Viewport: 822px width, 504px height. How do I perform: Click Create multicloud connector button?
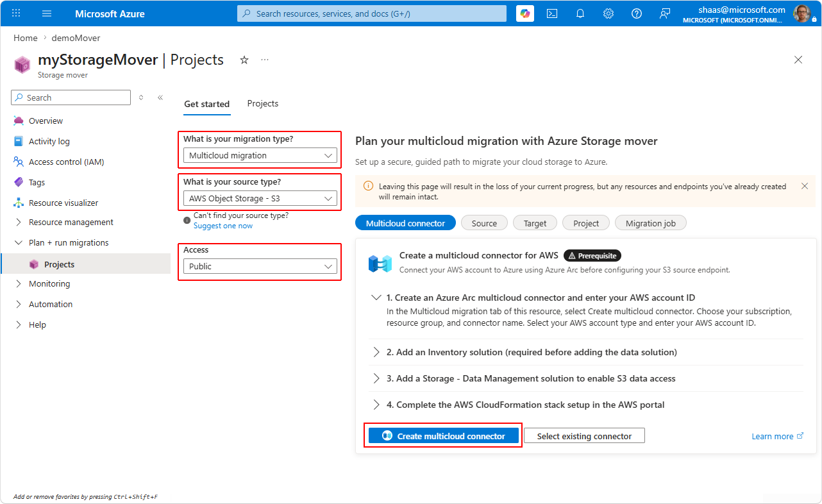444,436
